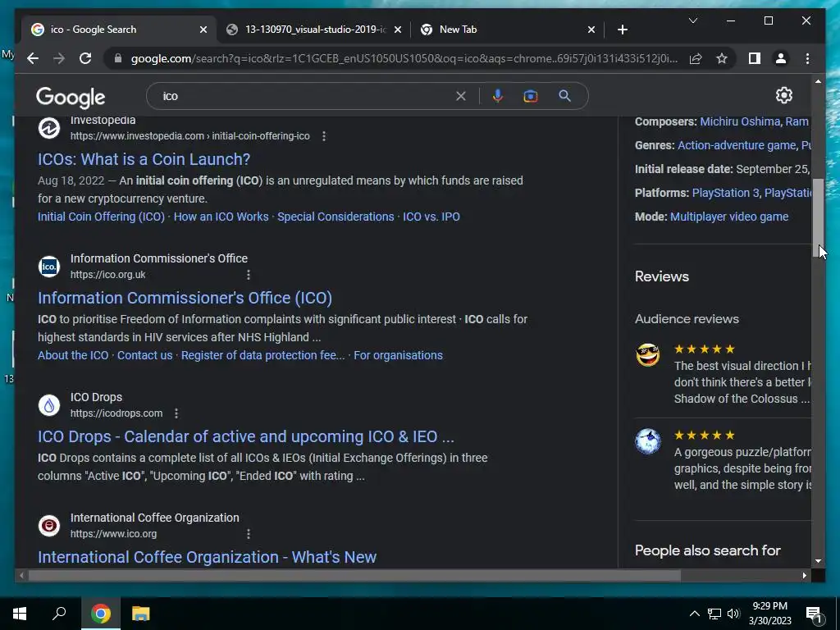Open the taskbar volume control
Screen dimensions: 840x630
point(733,614)
